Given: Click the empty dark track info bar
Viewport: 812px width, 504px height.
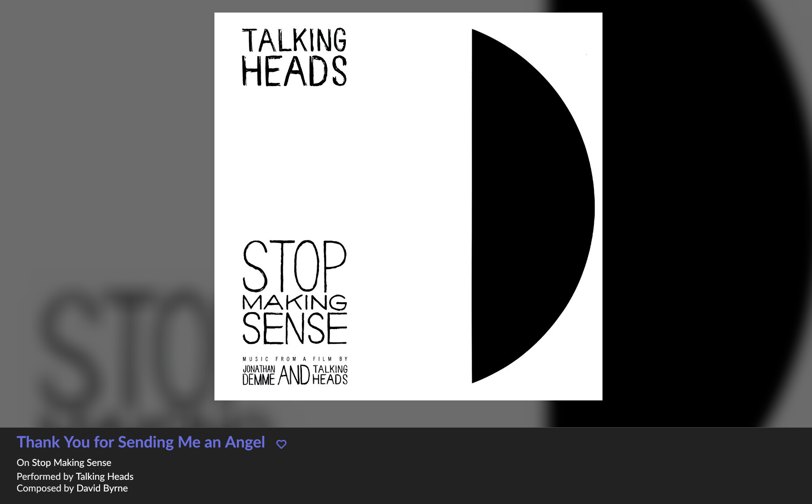Looking at the screenshot, I should tap(538, 466).
